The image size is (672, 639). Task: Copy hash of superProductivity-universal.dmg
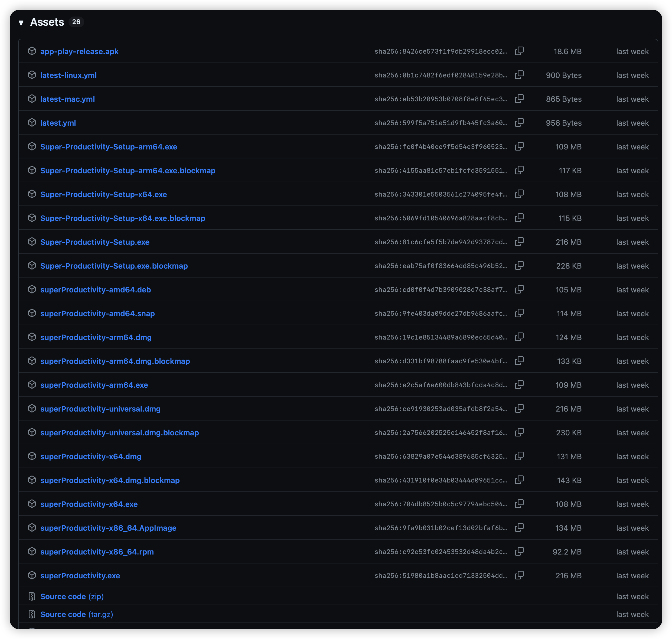pyautogui.click(x=519, y=409)
